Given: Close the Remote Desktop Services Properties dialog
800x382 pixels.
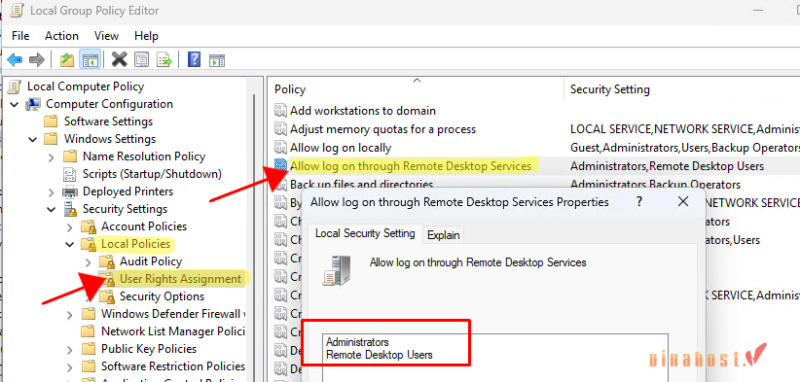Looking at the screenshot, I should coord(683,201).
